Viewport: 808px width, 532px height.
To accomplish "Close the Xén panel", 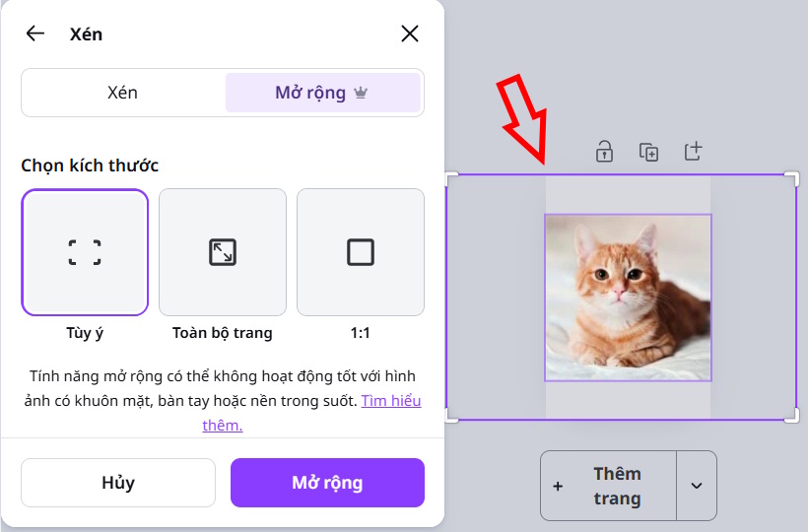I will [410, 33].
